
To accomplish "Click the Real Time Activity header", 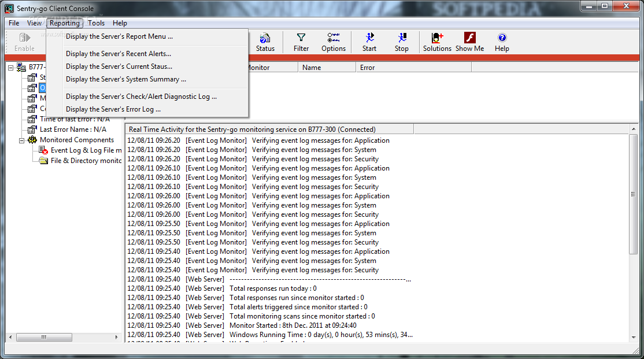I will [x=269, y=129].
